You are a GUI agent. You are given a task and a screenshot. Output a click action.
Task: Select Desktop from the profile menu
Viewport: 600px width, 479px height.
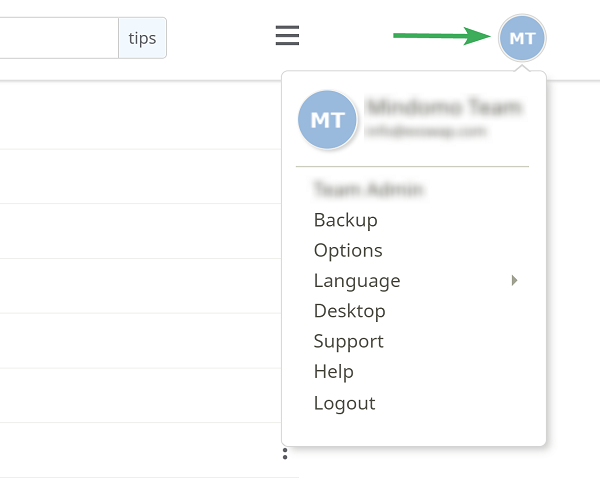(x=349, y=311)
